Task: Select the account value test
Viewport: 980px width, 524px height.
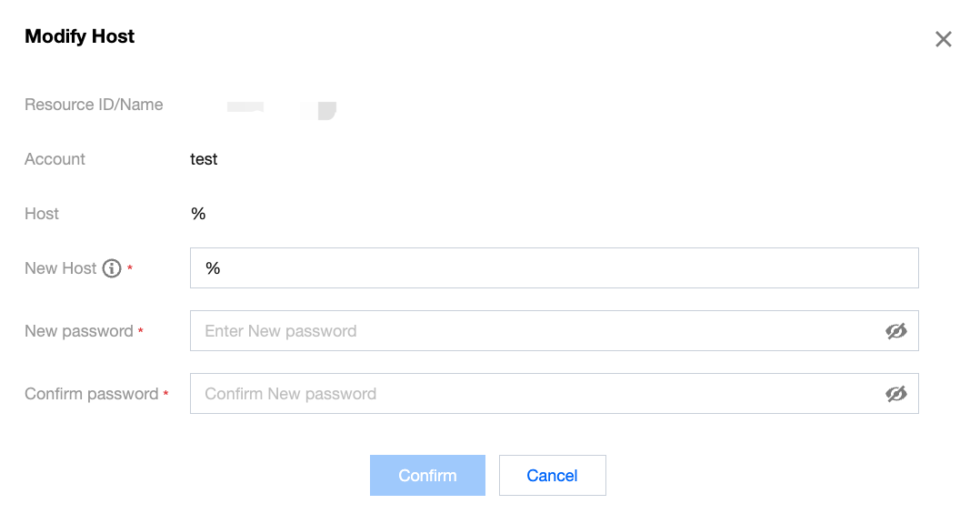Action: [204, 159]
